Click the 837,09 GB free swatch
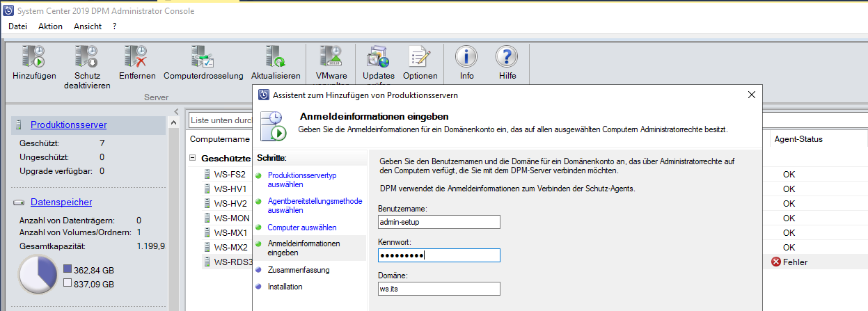The width and height of the screenshot is (868, 311). (x=67, y=284)
